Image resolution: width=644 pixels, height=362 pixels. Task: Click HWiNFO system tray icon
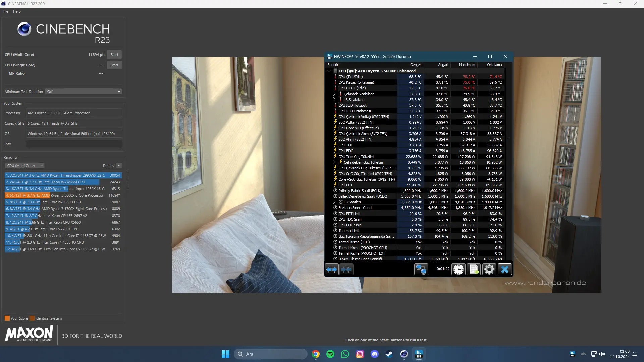[573, 354]
